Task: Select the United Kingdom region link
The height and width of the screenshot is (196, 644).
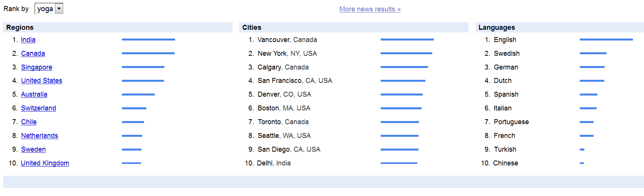Action: (x=45, y=163)
